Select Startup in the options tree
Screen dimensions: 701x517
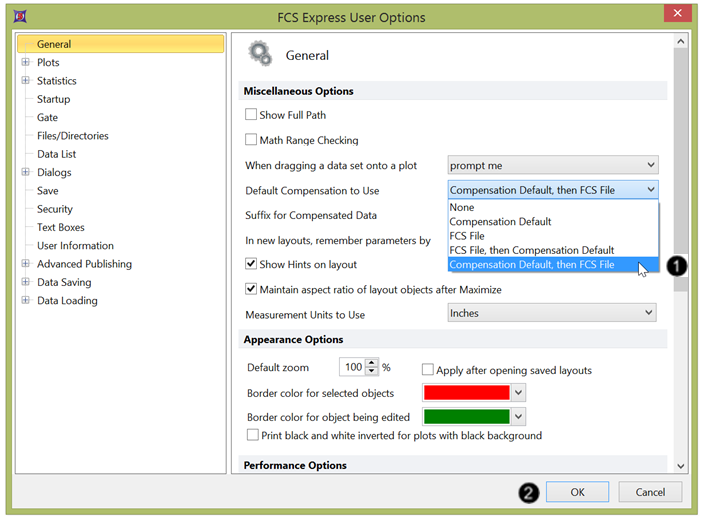(54, 99)
